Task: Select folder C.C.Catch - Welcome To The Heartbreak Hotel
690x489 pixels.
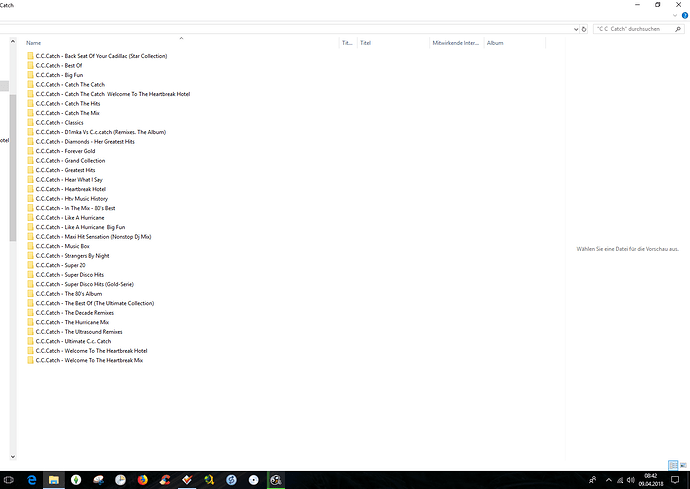Action: pos(87,351)
